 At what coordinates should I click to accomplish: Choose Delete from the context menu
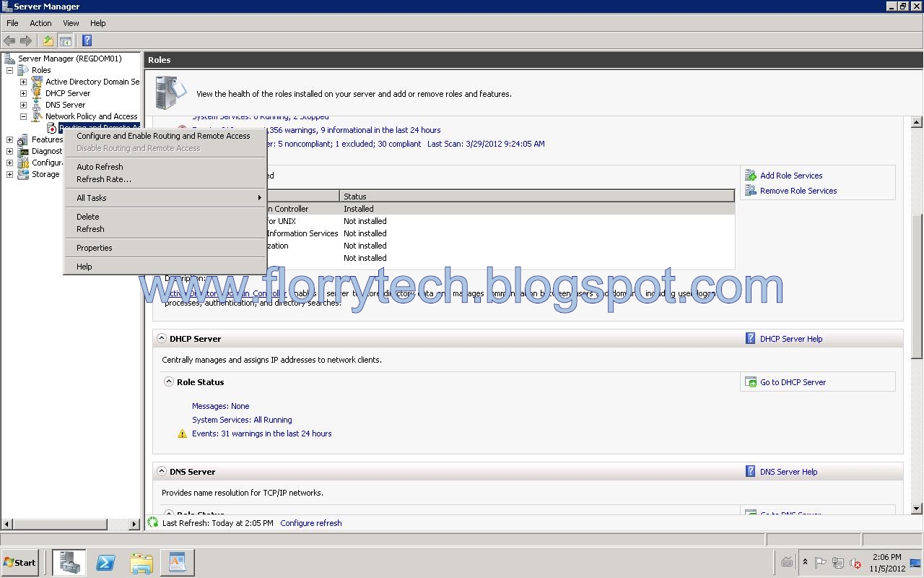(x=164, y=217)
